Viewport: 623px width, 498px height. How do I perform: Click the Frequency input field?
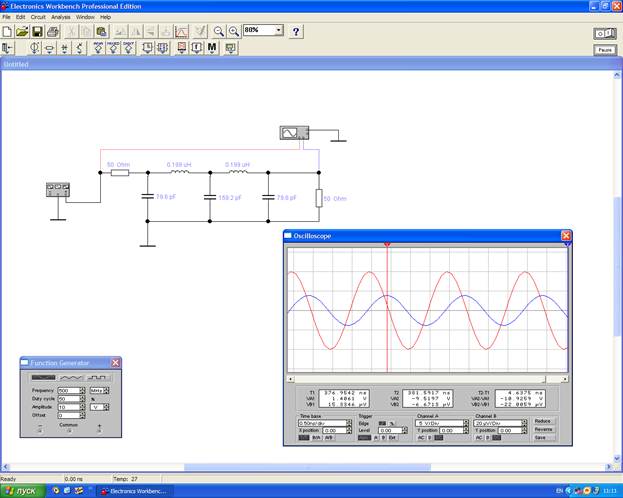(69, 390)
